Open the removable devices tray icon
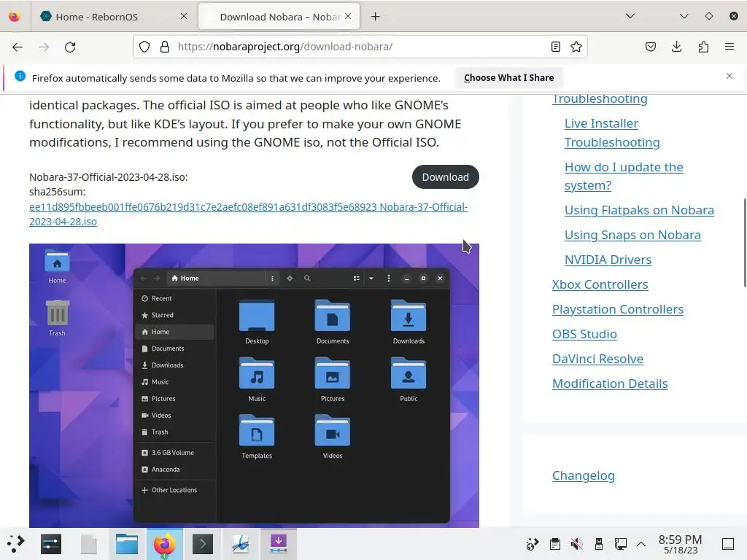The width and height of the screenshot is (747, 560). click(599, 544)
